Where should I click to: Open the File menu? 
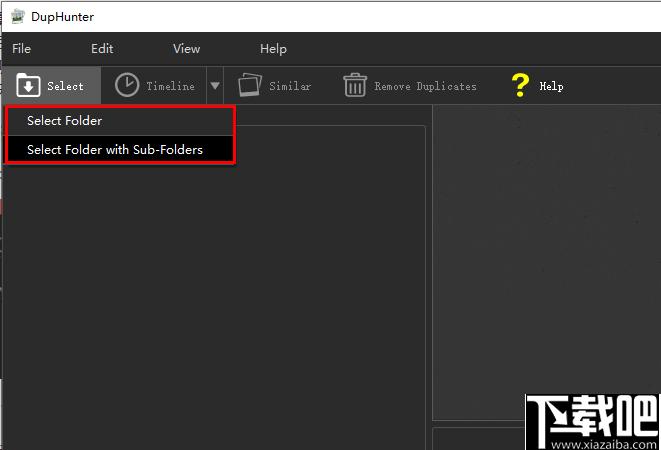(x=21, y=49)
